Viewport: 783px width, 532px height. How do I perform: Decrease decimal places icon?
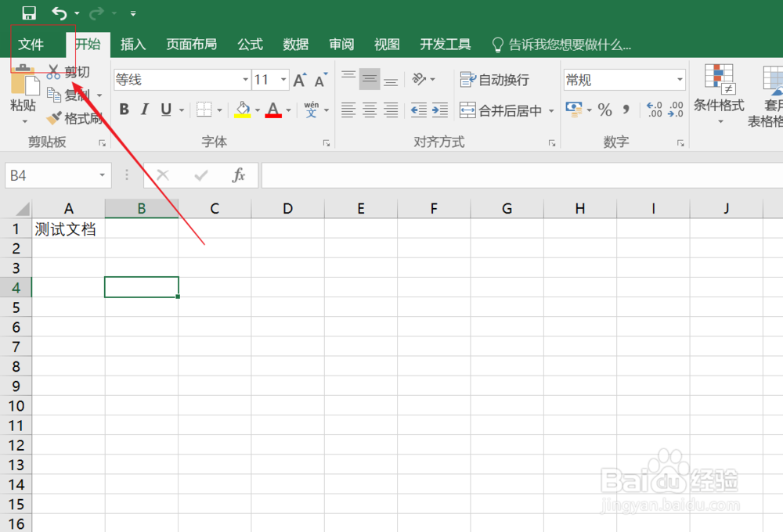pyautogui.click(x=675, y=110)
